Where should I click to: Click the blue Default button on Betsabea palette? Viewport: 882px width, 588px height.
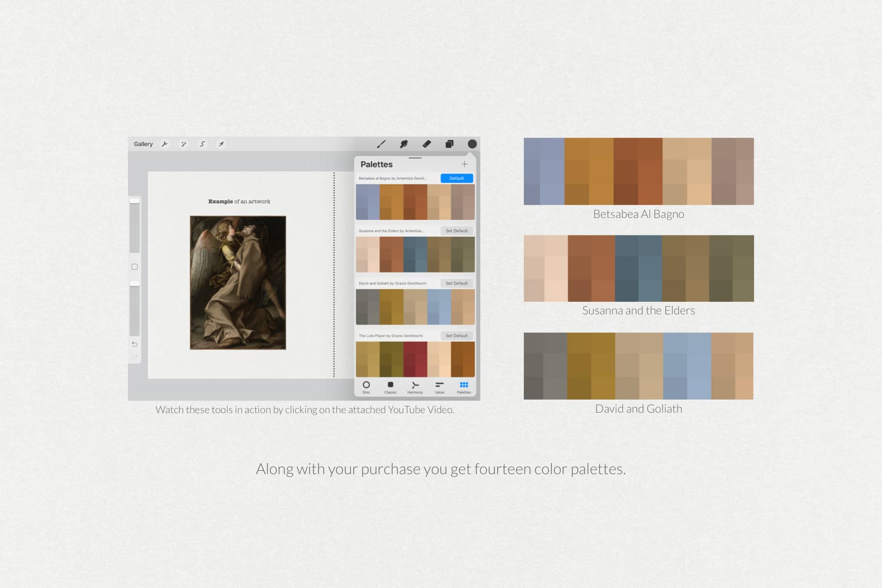pos(456,178)
